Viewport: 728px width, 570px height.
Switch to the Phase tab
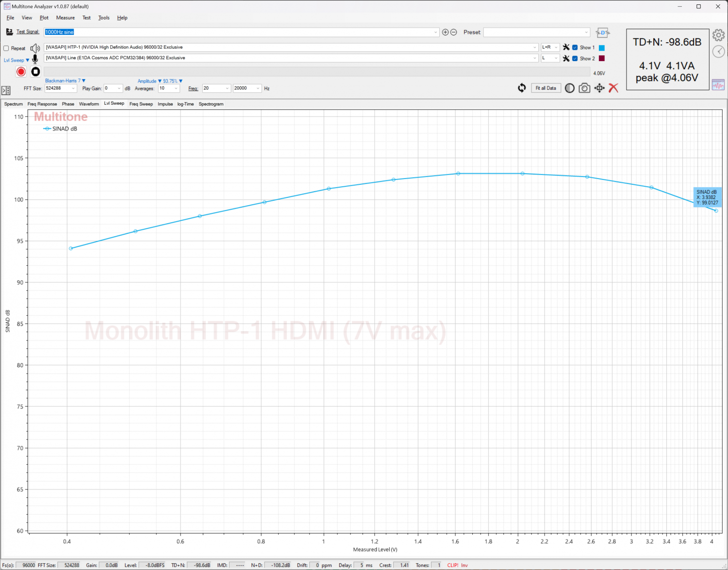point(68,104)
